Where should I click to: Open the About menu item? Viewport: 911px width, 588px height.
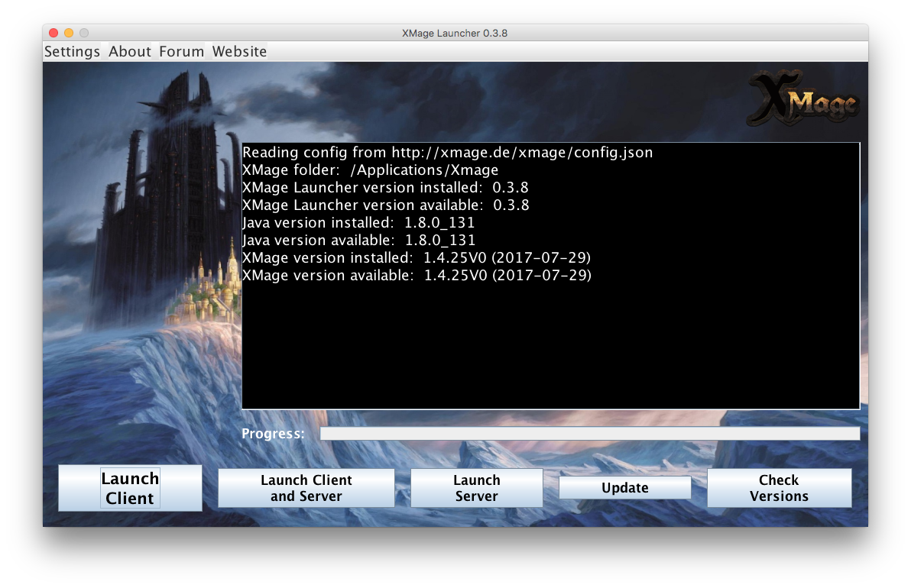(129, 51)
